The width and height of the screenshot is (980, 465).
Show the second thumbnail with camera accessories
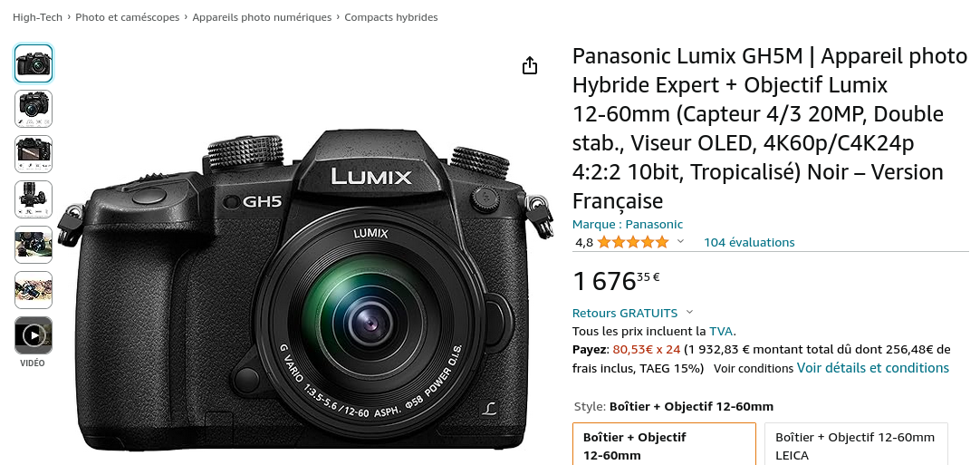[34, 109]
